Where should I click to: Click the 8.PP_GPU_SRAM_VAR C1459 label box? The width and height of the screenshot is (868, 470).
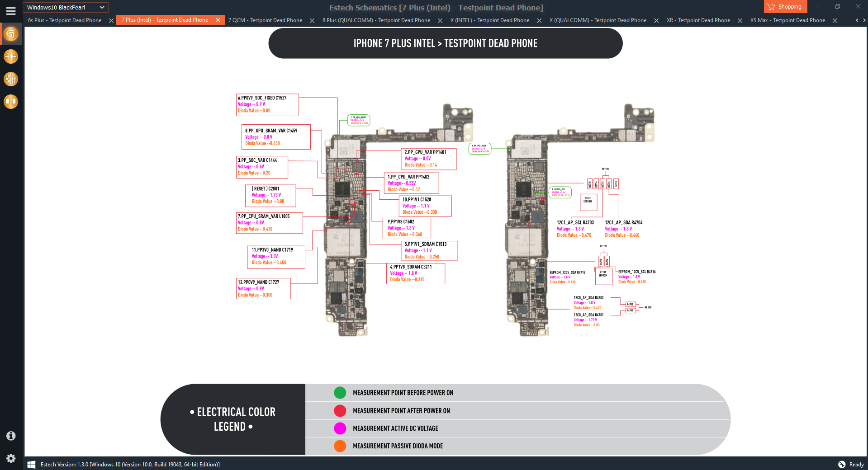[276, 137]
